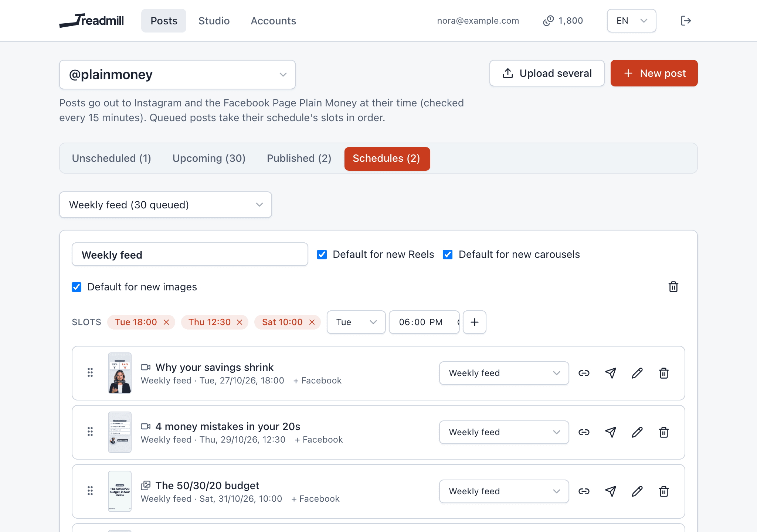757x532 pixels.
Task: Click the 06:00 PM time field
Action: [424, 322]
